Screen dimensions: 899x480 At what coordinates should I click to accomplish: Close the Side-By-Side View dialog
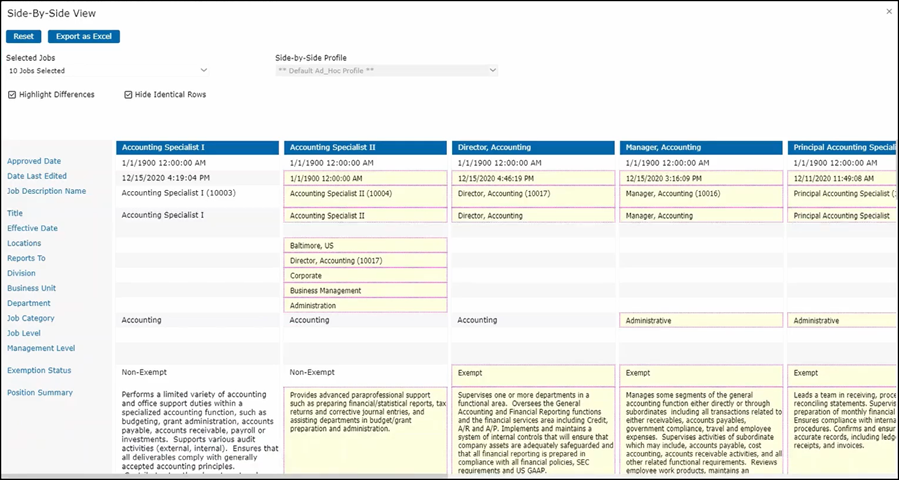(889, 11)
